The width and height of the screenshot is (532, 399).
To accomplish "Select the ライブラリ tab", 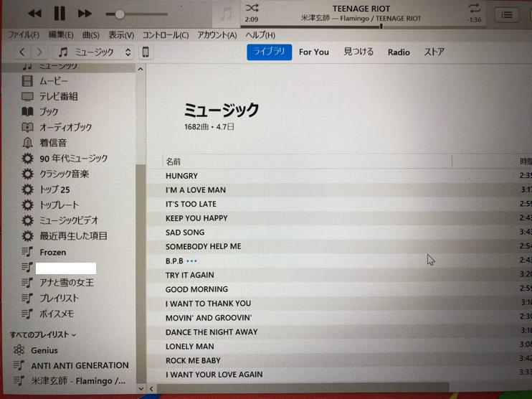I will point(270,52).
